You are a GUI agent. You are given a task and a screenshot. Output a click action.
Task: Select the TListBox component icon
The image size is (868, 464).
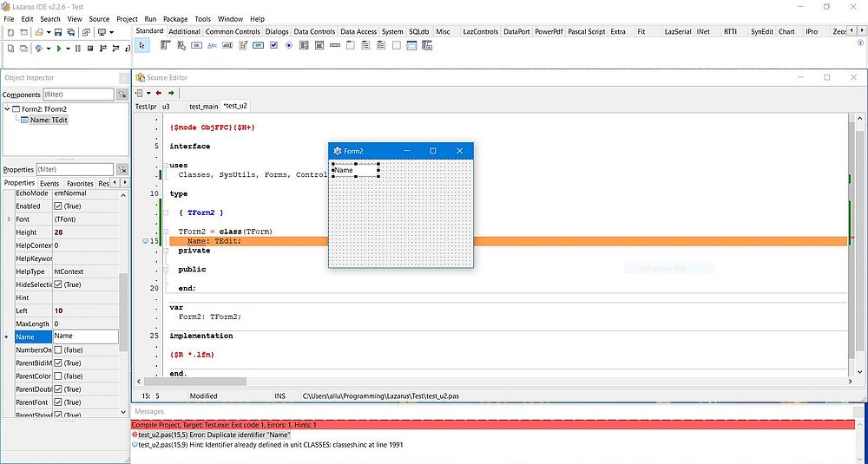304,45
